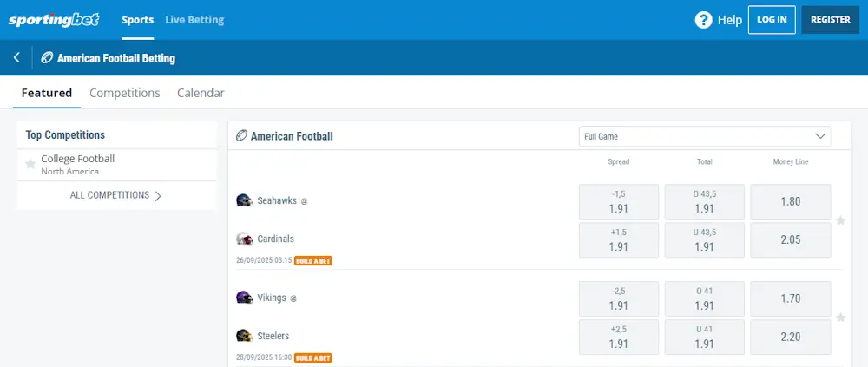Click the Help question mark icon
The height and width of the screenshot is (367, 868).
(703, 20)
